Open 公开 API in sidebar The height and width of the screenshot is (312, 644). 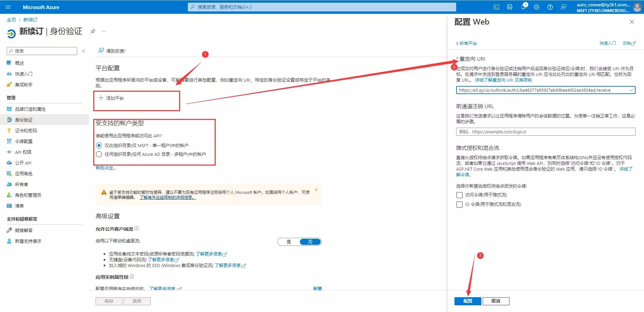click(x=23, y=163)
